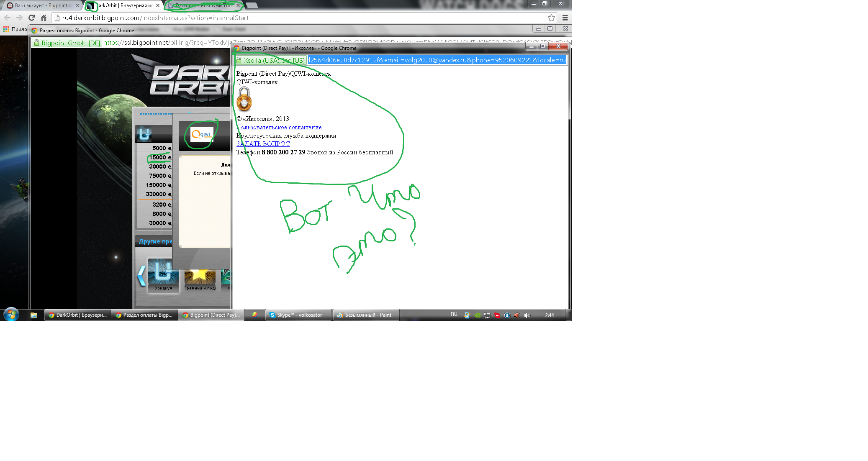Click the orange padlock security image
The width and height of the screenshot is (868, 461).
click(244, 99)
